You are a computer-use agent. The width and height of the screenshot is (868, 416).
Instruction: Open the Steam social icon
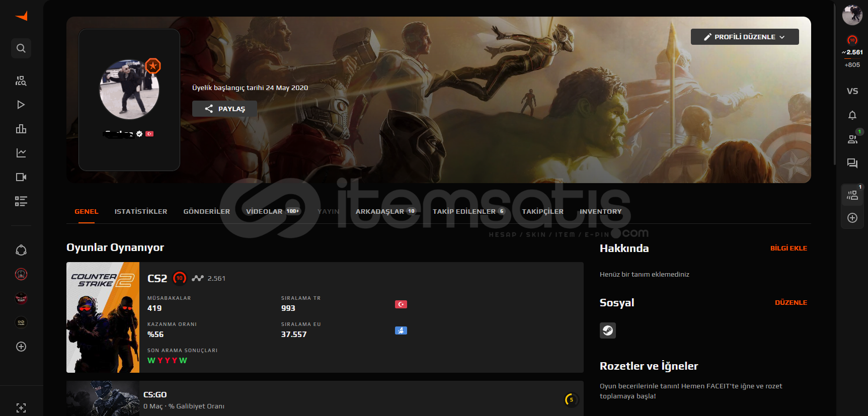608,330
